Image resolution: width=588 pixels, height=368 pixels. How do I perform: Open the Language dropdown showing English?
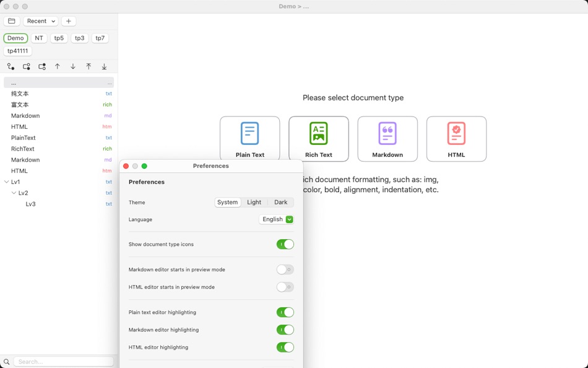coord(276,219)
